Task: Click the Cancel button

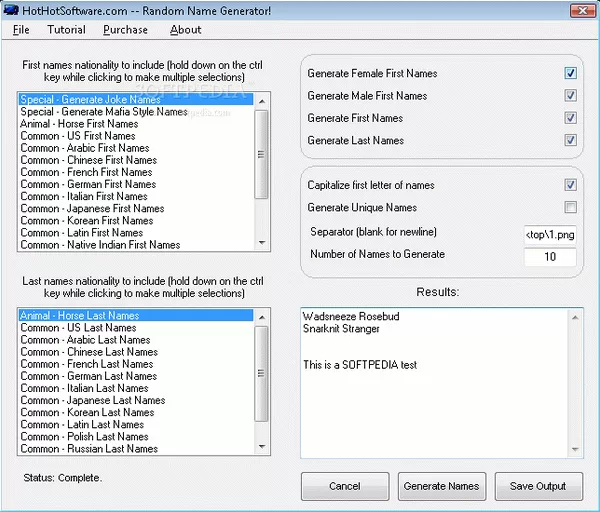Action: point(345,486)
